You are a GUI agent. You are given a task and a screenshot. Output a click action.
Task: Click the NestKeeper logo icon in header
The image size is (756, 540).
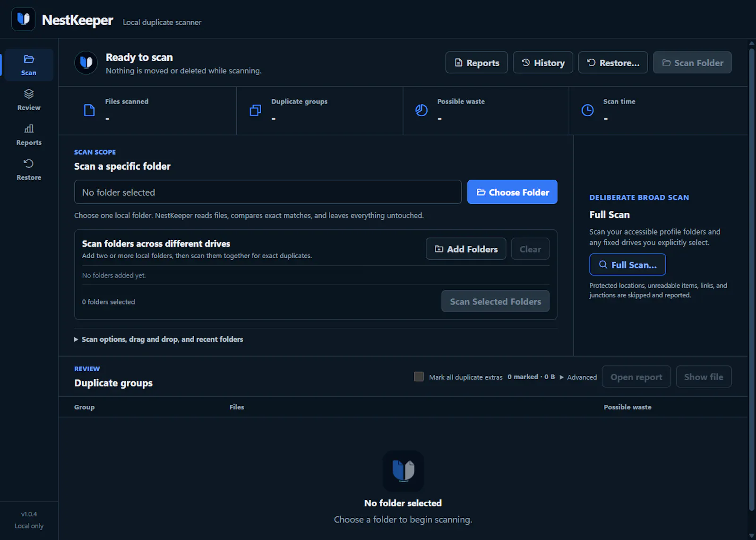(x=23, y=19)
